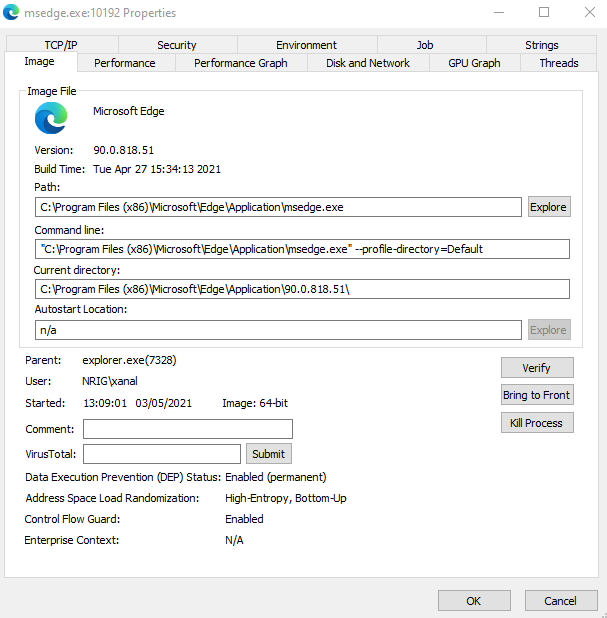This screenshot has width=607, height=618.
Task: Switch to the TCP/IP tab
Action: click(x=61, y=45)
